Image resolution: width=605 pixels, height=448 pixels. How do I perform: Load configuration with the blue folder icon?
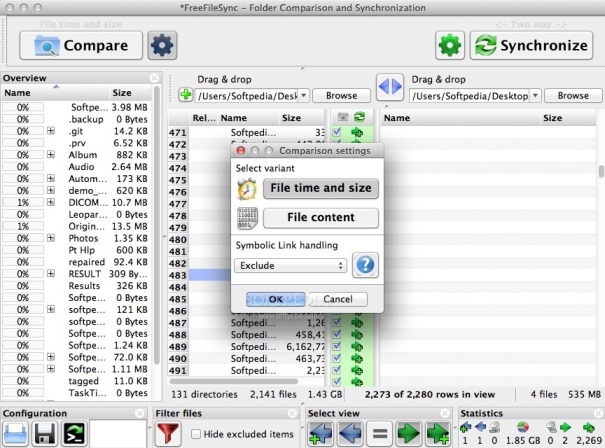pyautogui.click(x=16, y=434)
